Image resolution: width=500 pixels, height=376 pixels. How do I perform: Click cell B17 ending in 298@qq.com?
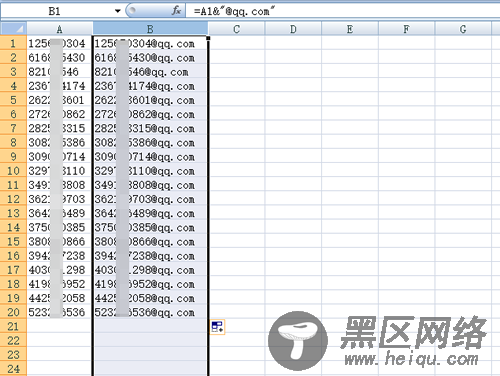point(150,270)
